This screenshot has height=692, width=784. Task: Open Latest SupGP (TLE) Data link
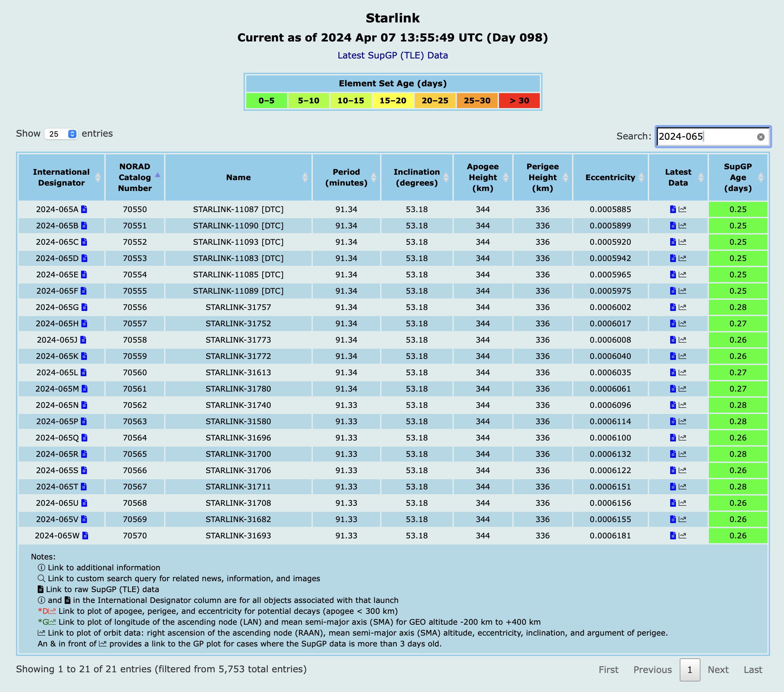click(392, 55)
